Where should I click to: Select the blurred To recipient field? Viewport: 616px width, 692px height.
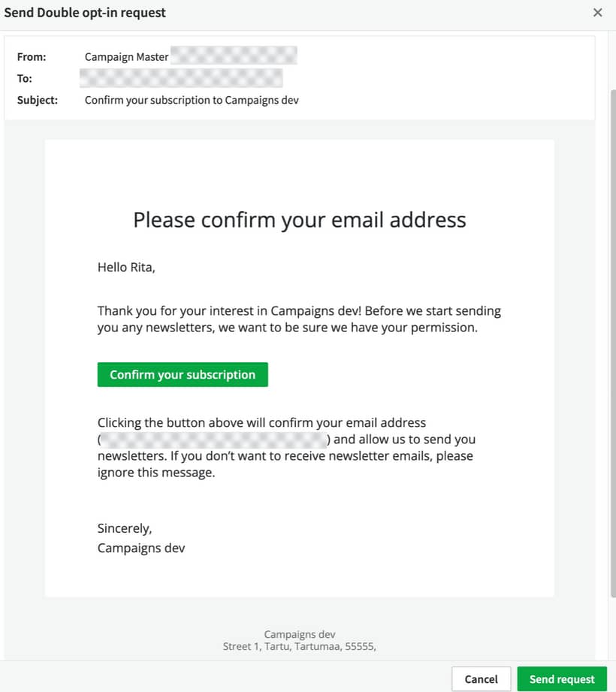coord(180,78)
